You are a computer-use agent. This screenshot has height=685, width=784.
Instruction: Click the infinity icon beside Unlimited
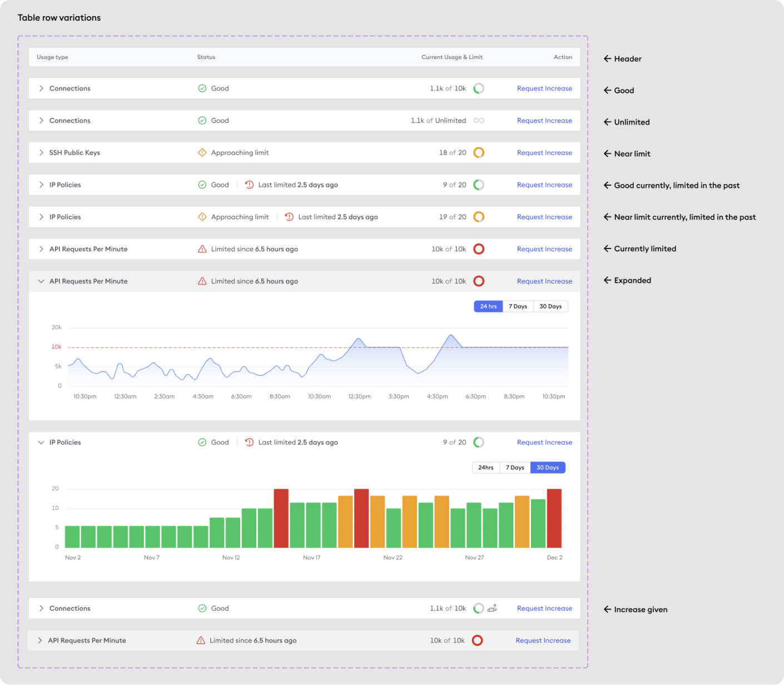tap(479, 121)
